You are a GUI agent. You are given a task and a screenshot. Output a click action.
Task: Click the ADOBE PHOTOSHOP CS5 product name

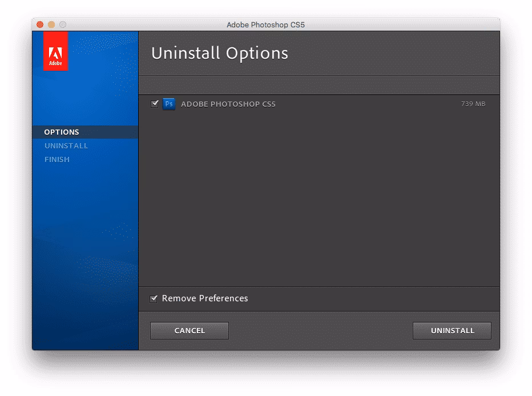point(228,104)
